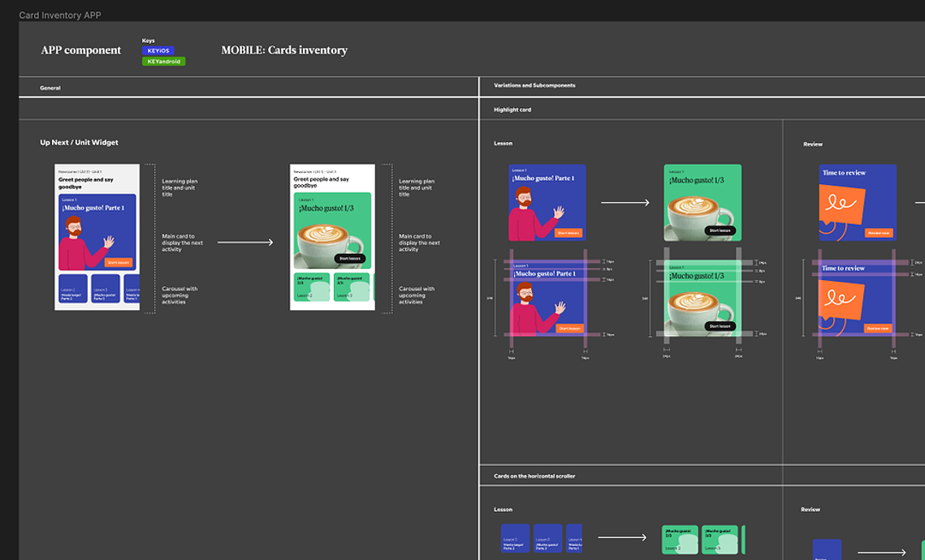Select green 3/3 Lesson 3 scroller card
This screenshot has height=560, width=925.
point(720,540)
